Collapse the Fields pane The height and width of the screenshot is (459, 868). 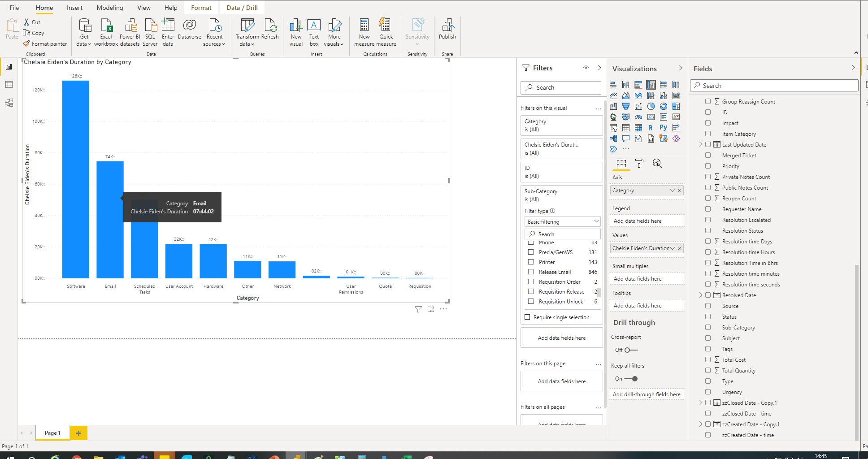tap(853, 68)
